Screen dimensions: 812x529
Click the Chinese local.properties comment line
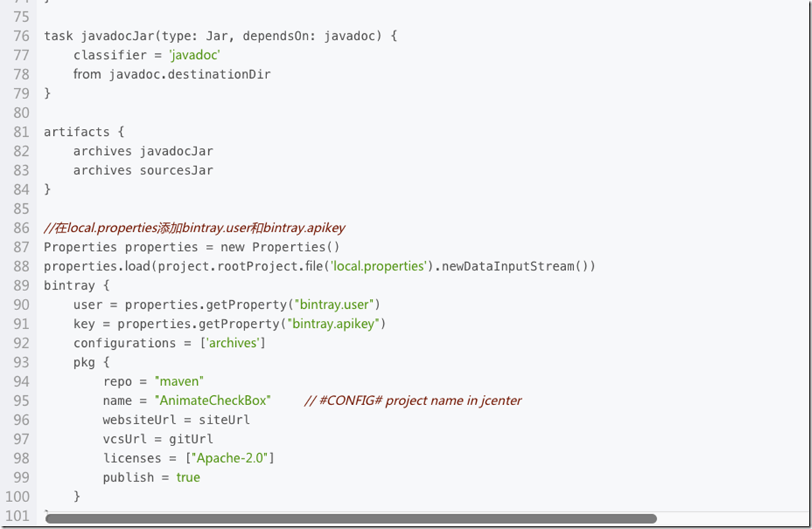pos(195,228)
